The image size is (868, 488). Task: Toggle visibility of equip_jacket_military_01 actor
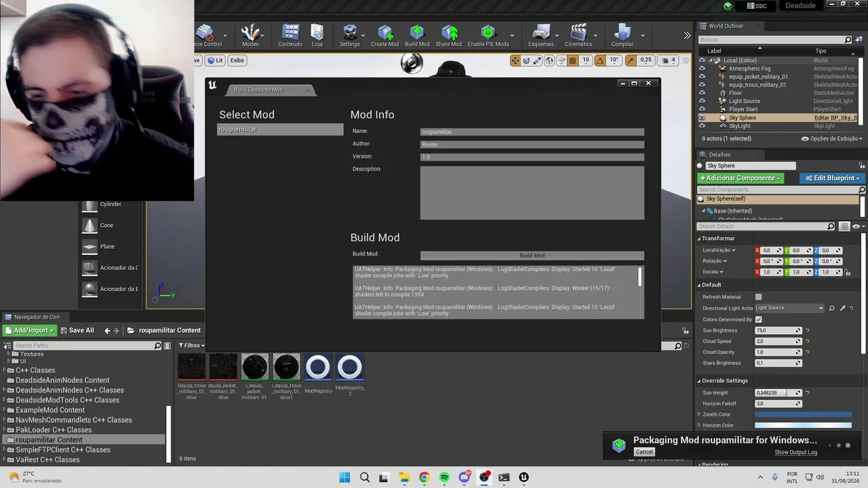point(702,77)
